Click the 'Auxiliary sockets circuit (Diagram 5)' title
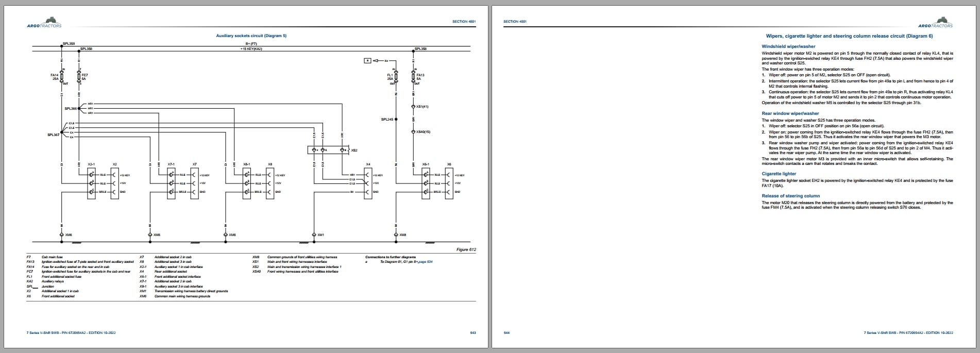980x353 pixels. point(251,36)
